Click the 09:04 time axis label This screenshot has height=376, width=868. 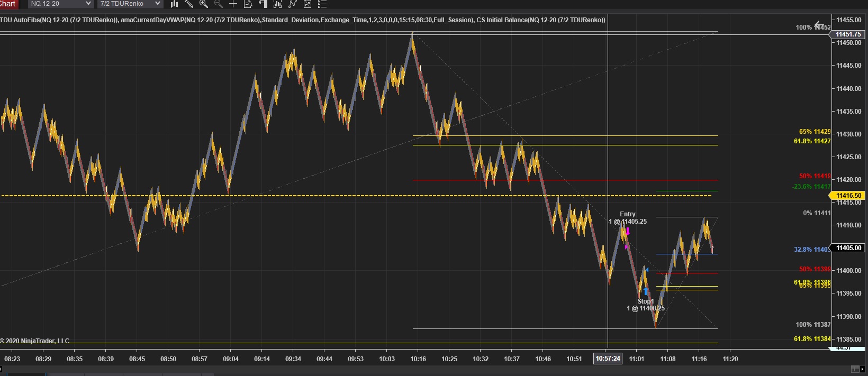(x=231, y=359)
